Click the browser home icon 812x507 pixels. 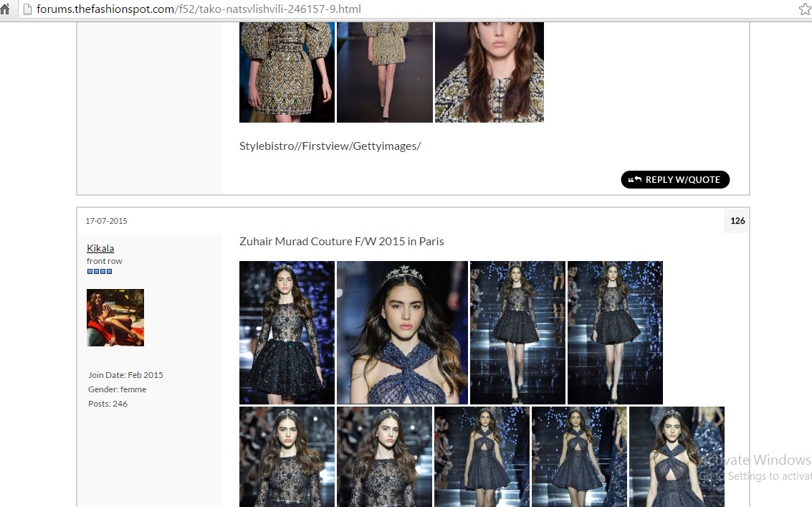pos(5,9)
